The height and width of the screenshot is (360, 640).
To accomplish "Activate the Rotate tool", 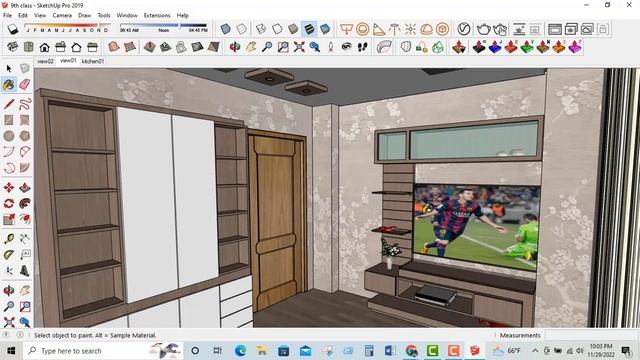I will tap(9, 203).
